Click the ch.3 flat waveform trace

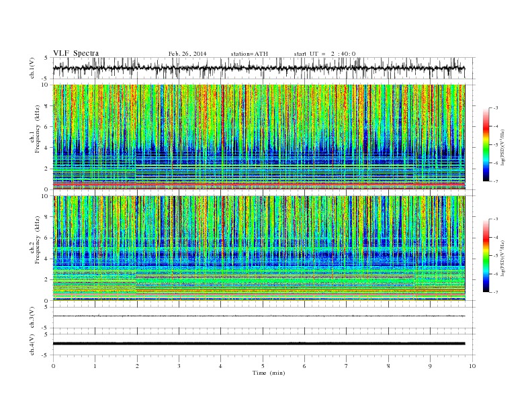tap(259, 316)
